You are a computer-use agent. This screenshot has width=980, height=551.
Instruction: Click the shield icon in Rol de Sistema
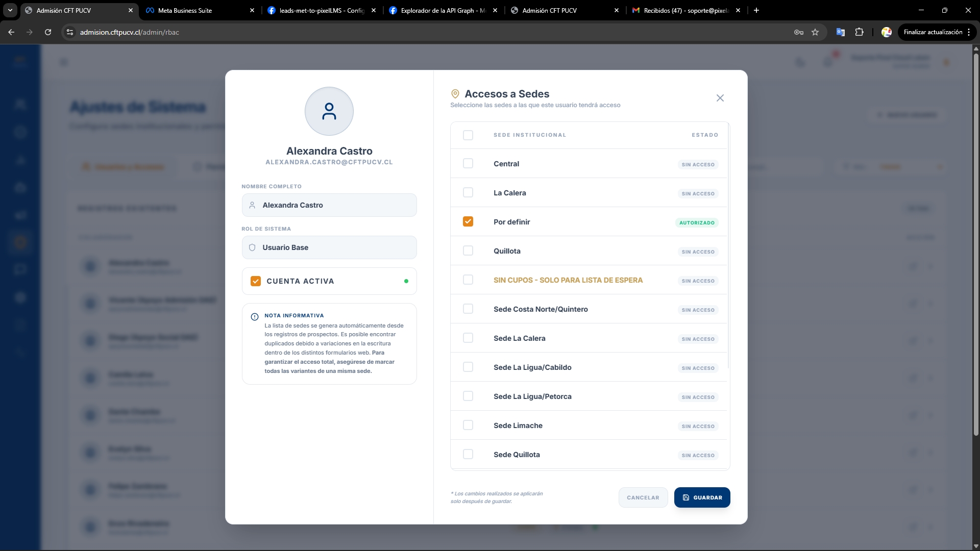point(252,247)
